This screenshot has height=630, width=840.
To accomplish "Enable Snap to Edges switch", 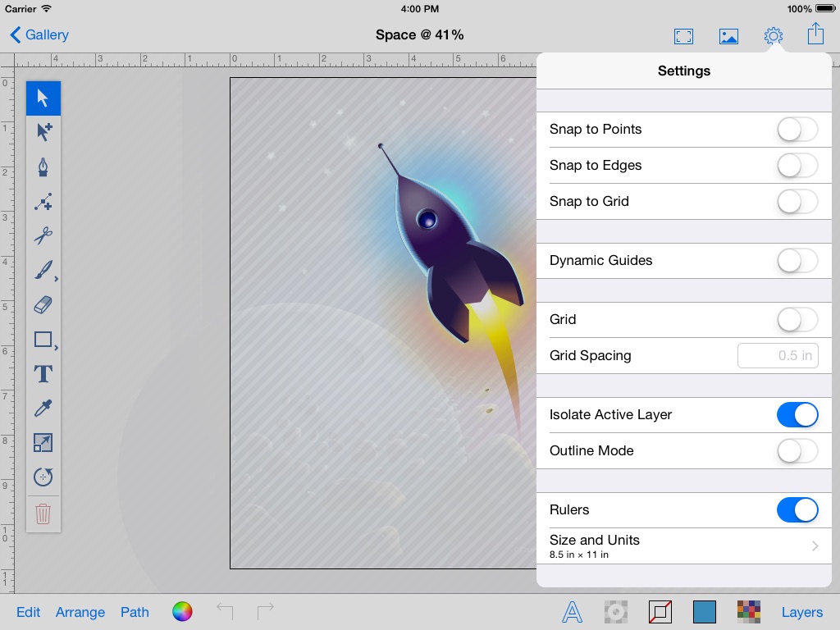I will click(797, 166).
